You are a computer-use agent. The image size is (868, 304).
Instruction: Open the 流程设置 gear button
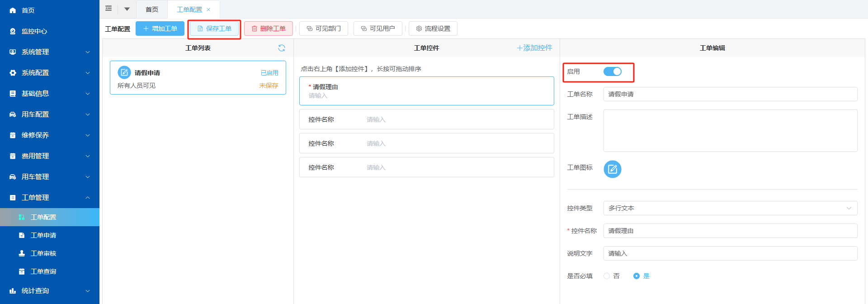433,28
